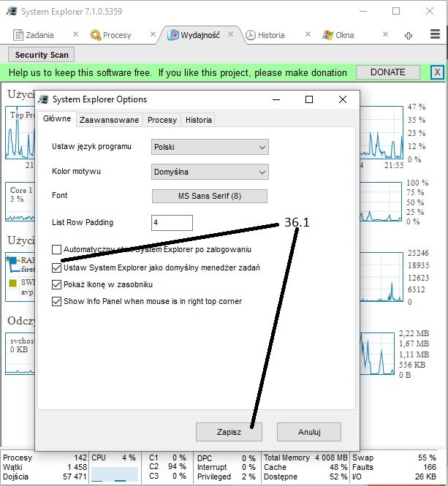
Task: Click the List Row Padding field
Action: 172,223
